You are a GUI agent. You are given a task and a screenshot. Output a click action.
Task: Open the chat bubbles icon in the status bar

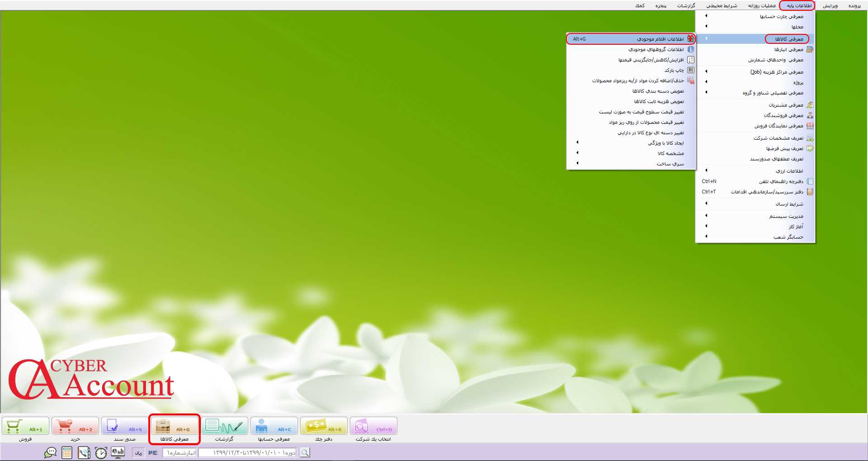tap(50, 452)
